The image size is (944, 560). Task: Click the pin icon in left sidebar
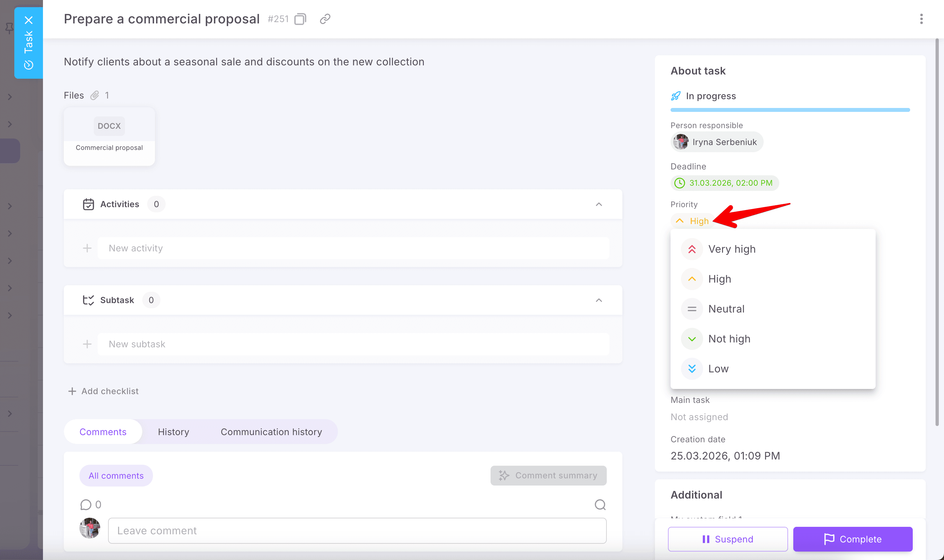point(9,28)
